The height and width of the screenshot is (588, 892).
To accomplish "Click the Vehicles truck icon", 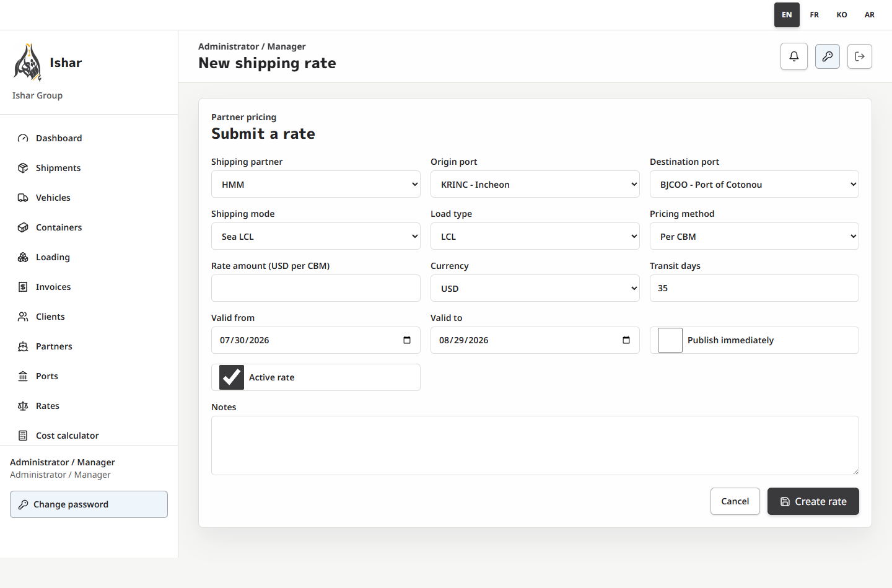I will 23,198.
